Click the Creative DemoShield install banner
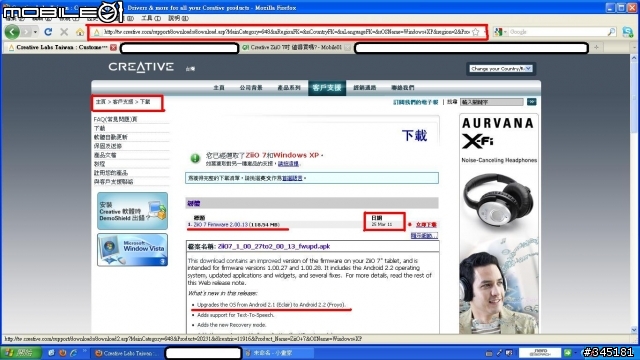Image resolution: width=640 pixels, height=360 pixels. click(x=132, y=211)
